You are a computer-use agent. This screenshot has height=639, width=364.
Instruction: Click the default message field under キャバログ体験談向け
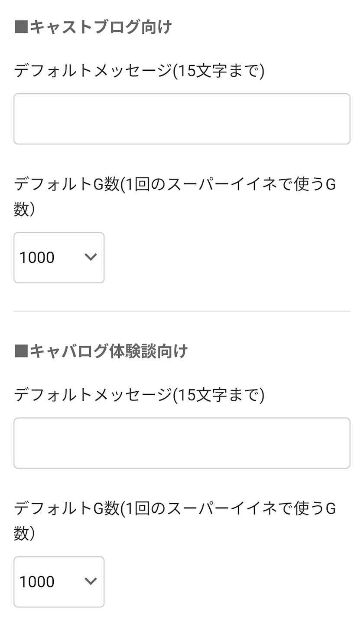[x=182, y=443]
